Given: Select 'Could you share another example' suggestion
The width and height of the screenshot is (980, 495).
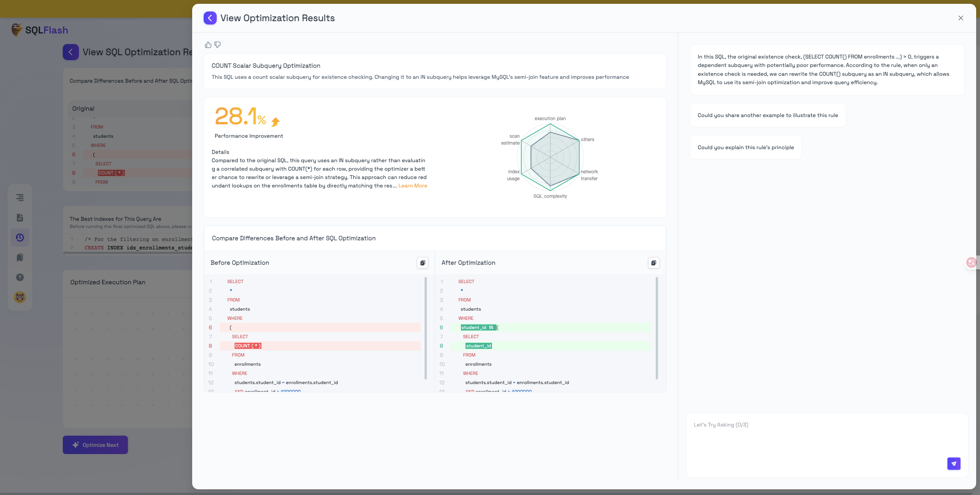Looking at the screenshot, I should tap(768, 115).
